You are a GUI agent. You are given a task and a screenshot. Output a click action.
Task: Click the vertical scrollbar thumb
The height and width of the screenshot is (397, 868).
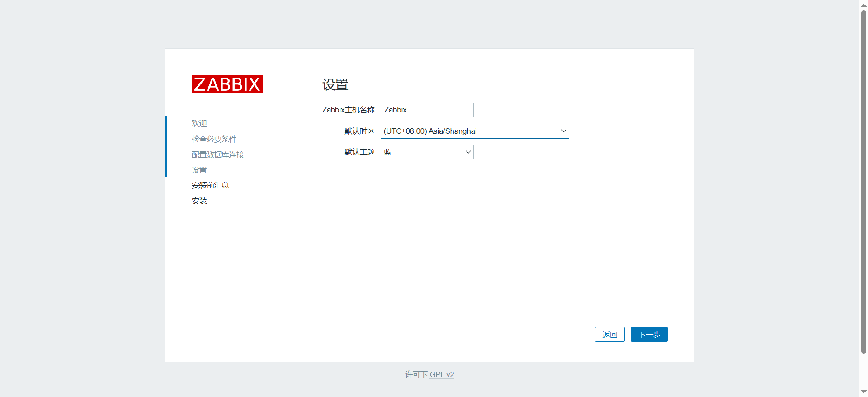(863, 181)
